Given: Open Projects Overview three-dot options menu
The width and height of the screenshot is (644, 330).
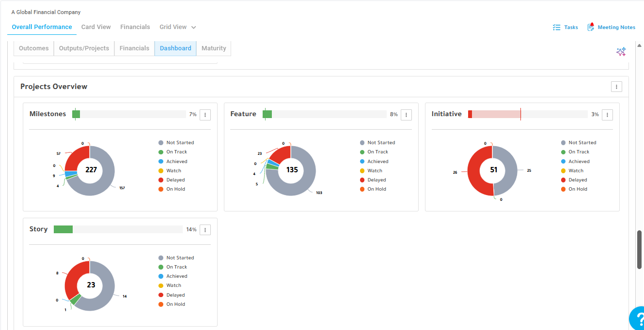Looking at the screenshot, I should pyautogui.click(x=616, y=87).
